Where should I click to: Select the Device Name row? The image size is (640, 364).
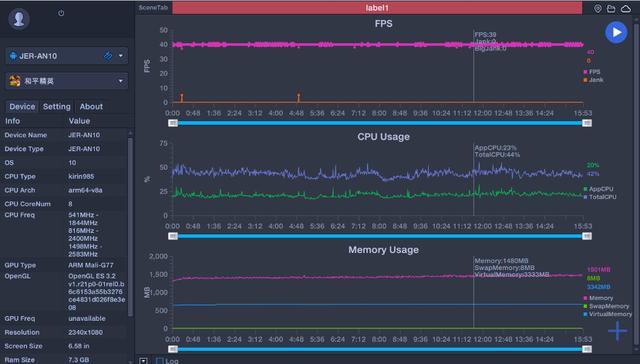tap(64, 135)
